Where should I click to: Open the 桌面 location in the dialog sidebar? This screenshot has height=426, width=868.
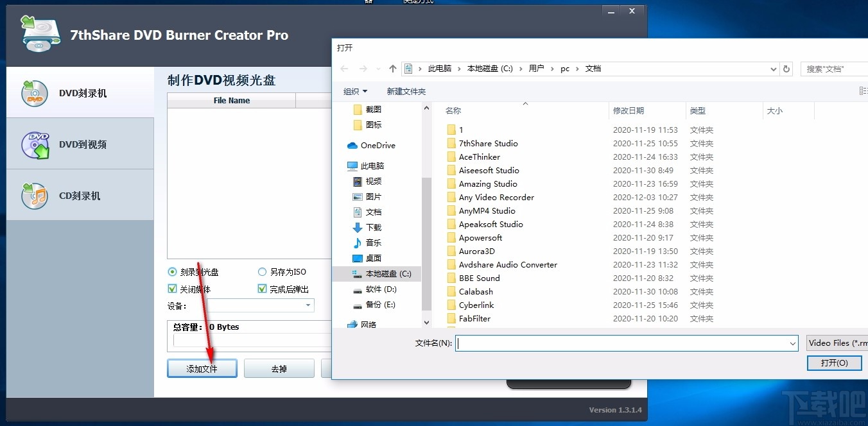point(374,258)
